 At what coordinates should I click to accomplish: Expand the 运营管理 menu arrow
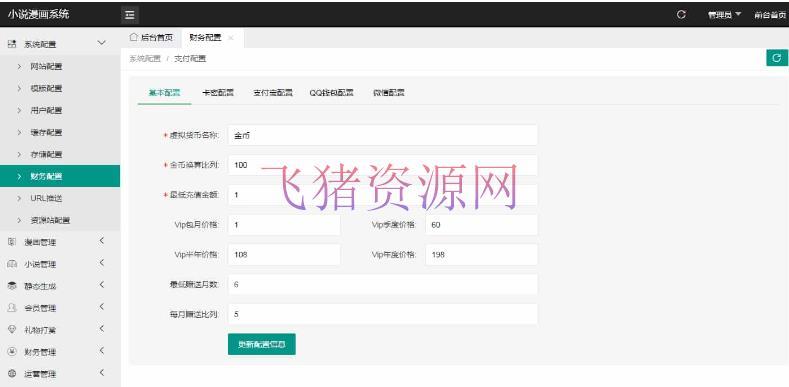(x=101, y=373)
